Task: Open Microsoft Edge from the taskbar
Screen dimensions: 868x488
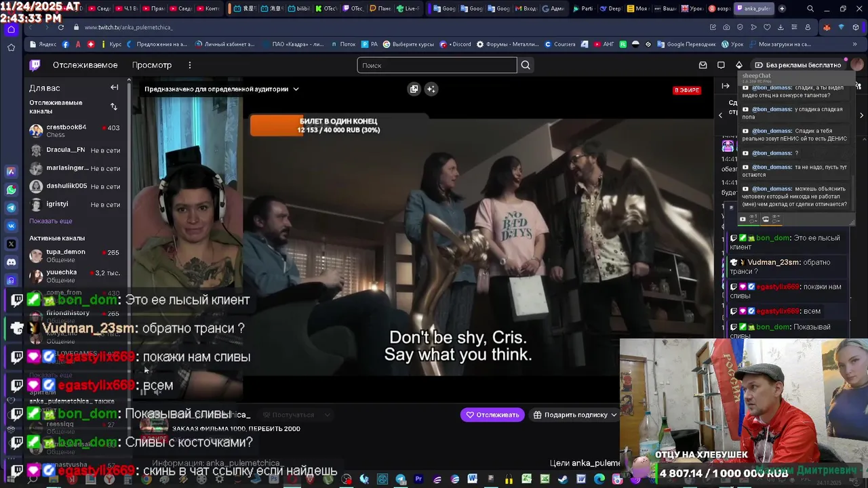Action: tap(599, 479)
